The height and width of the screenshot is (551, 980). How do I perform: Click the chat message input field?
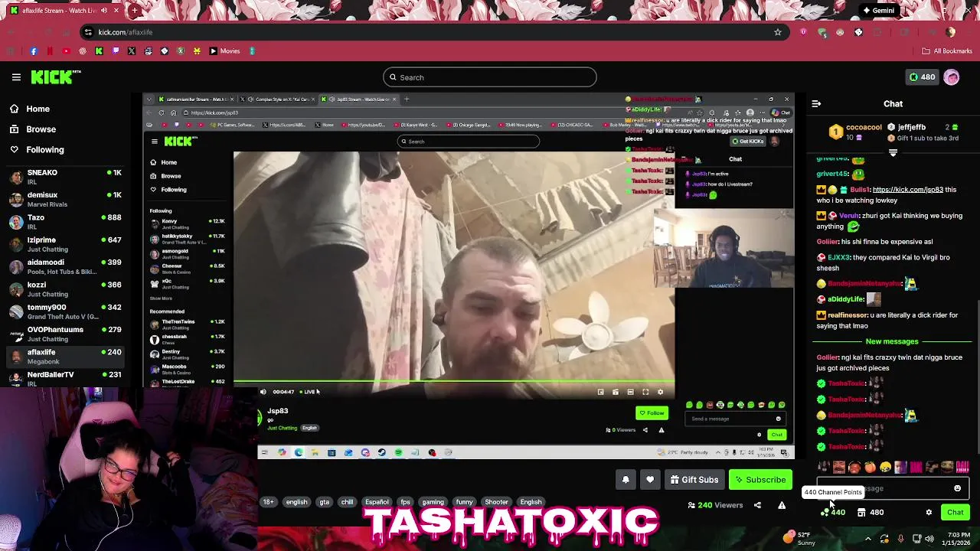point(893,488)
